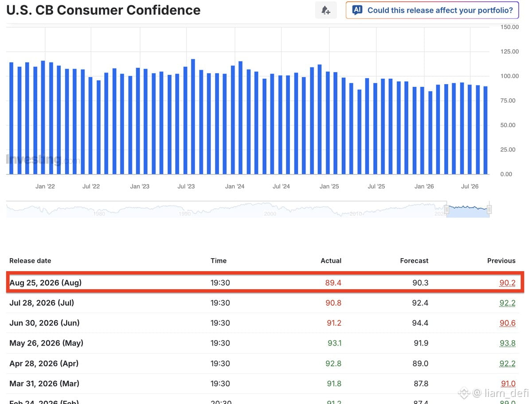Click actual value 89.4
Screen dimensions: 532x404
tap(333, 283)
